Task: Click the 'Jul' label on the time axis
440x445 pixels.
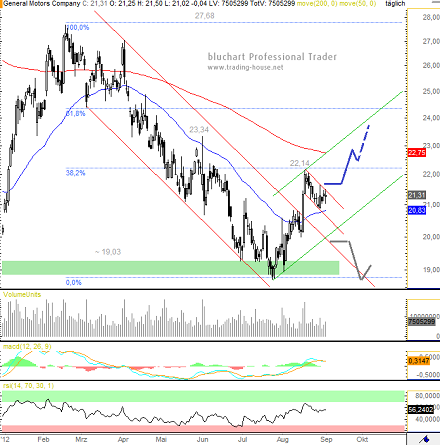Action: (242, 440)
